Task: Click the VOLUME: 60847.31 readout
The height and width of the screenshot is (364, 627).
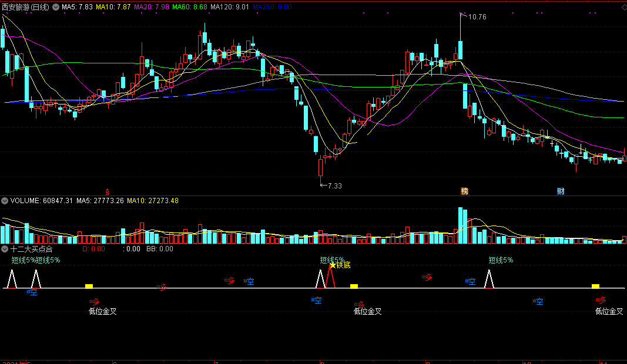Action: tap(42, 201)
